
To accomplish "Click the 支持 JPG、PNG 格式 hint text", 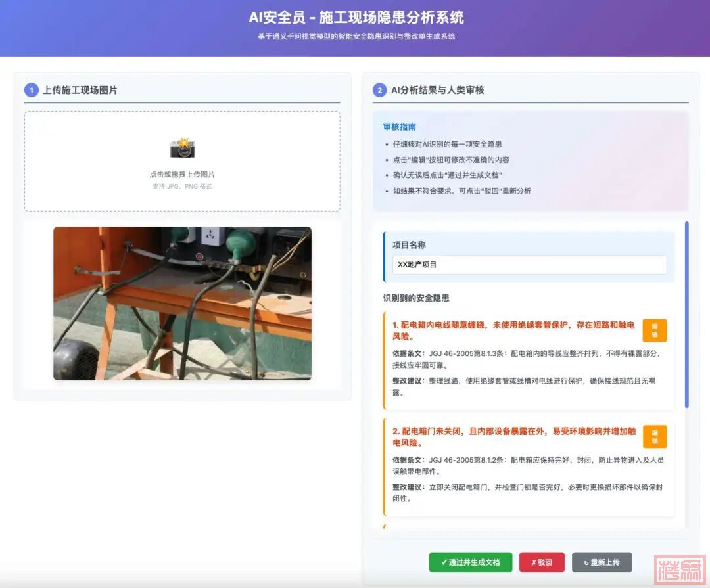I will [182, 187].
